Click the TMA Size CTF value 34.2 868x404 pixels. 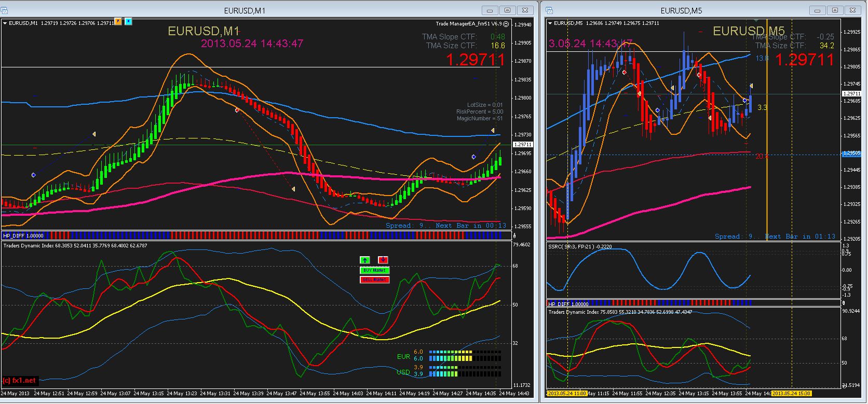[x=826, y=46]
